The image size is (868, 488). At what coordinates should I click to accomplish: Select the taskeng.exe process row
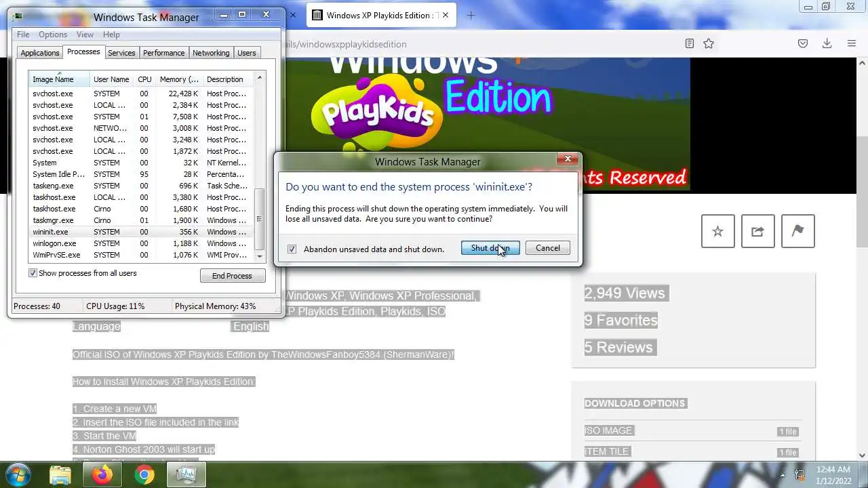click(x=141, y=186)
